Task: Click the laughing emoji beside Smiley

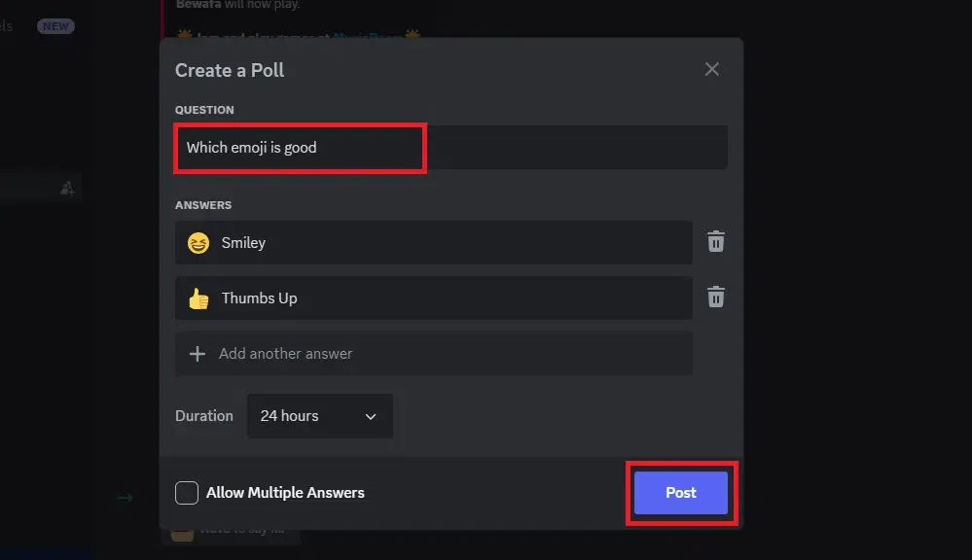Action: [x=198, y=243]
